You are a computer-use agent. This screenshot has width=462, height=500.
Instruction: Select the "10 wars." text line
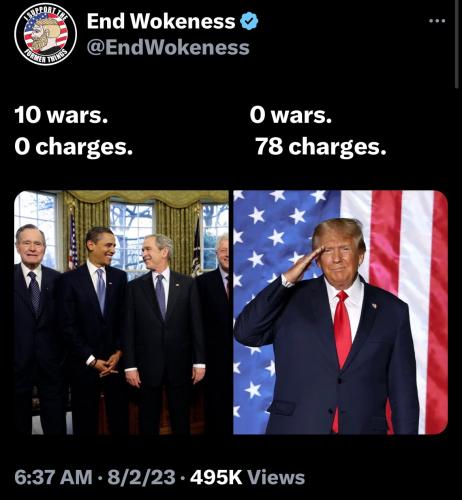(61, 116)
